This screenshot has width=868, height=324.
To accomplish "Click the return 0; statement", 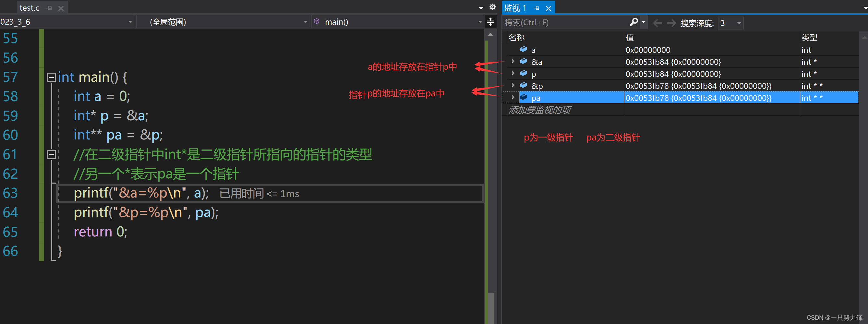I will click(101, 232).
